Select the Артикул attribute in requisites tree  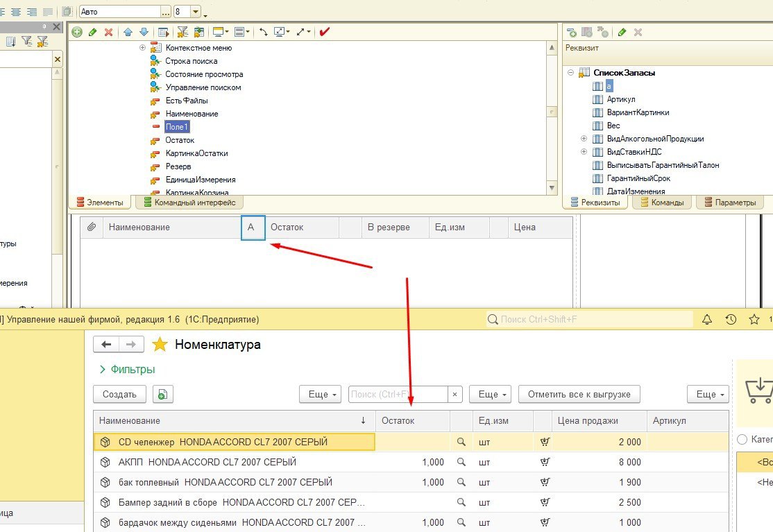click(621, 99)
